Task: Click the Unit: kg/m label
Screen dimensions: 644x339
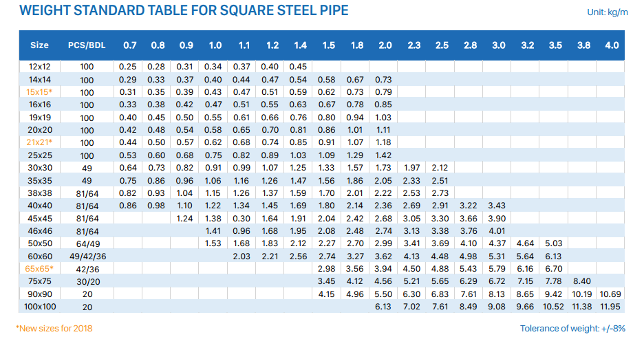Action: coord(608,12)
